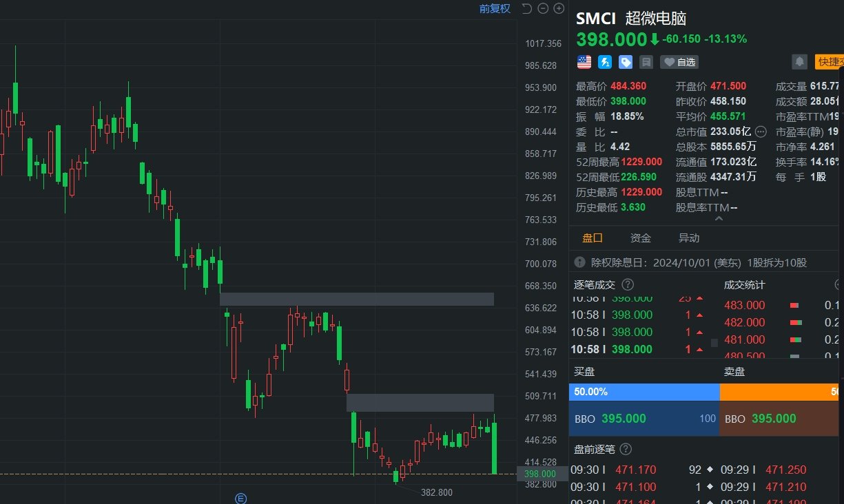
Task: Switch to the 资金 tab
Action: (640, 238)
